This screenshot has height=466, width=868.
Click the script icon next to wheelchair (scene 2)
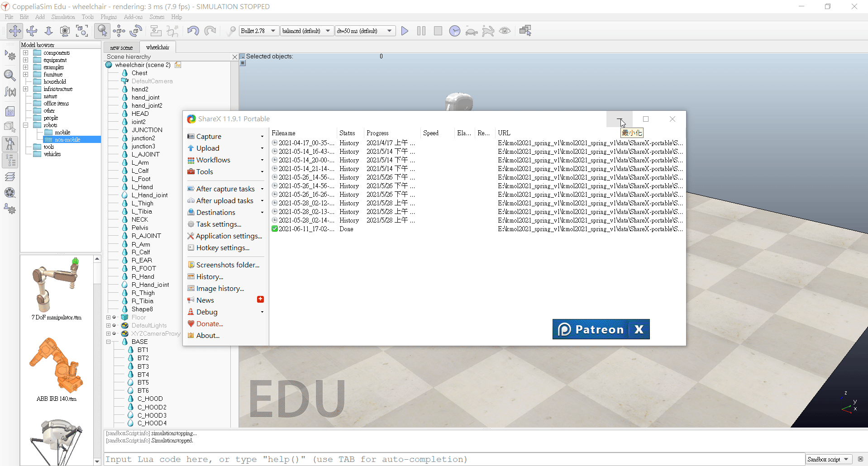(x=178, y=65)
